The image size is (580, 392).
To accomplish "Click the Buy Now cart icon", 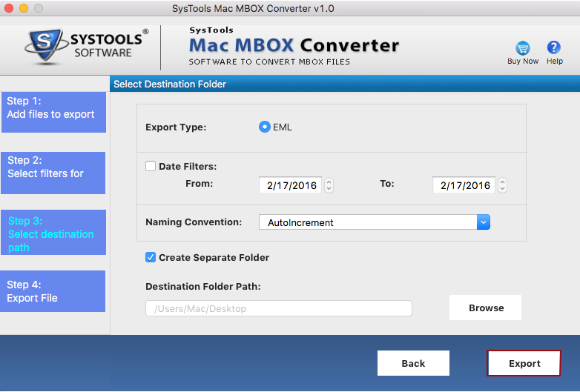I will pyautogui.click(x=523, y=47).
